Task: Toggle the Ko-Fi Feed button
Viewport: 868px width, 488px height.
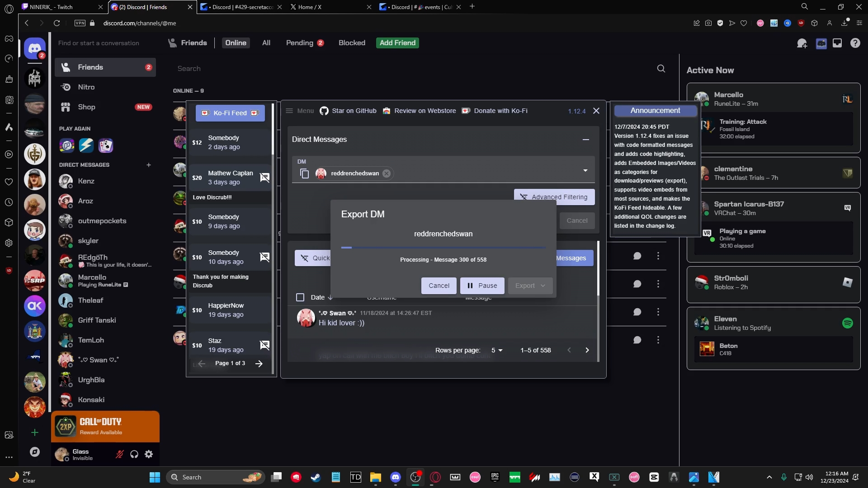Action: (230, 113)
